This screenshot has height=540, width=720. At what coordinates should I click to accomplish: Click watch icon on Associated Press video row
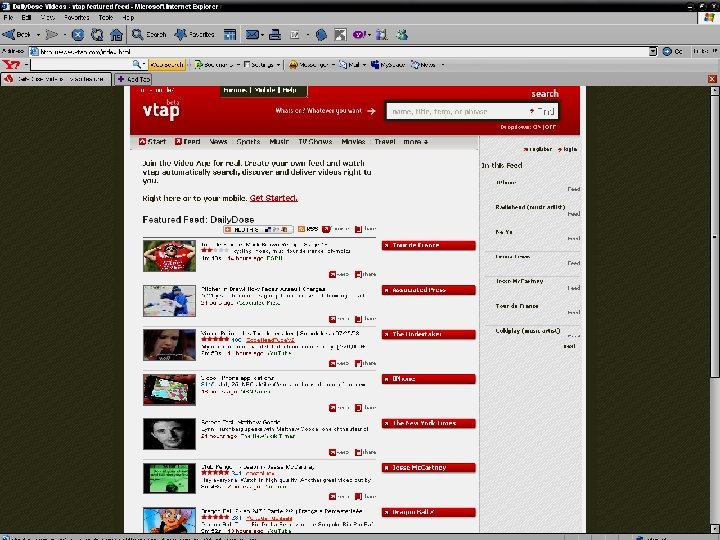[332, 319]
